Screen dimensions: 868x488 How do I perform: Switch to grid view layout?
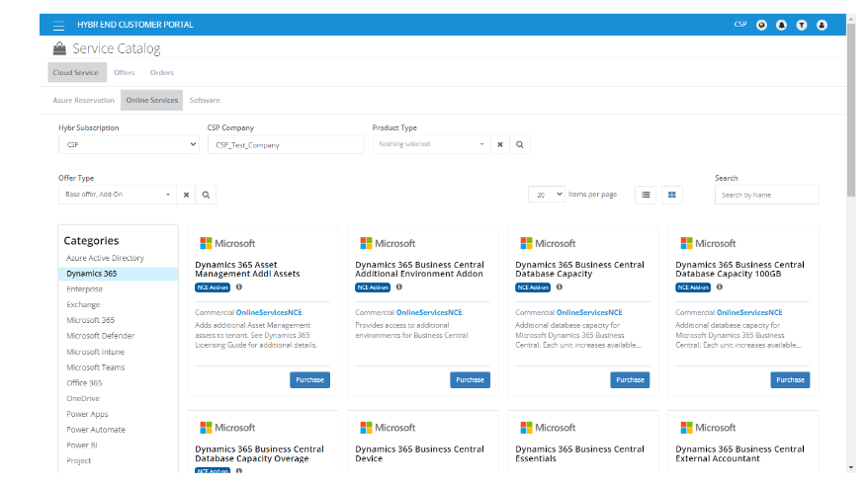pyautogui.click(x=672, y=195)
